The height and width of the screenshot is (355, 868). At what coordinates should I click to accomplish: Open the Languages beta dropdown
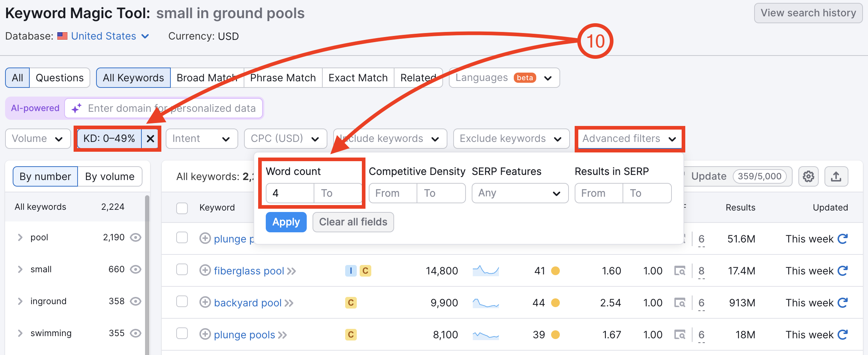coord(504,78)
